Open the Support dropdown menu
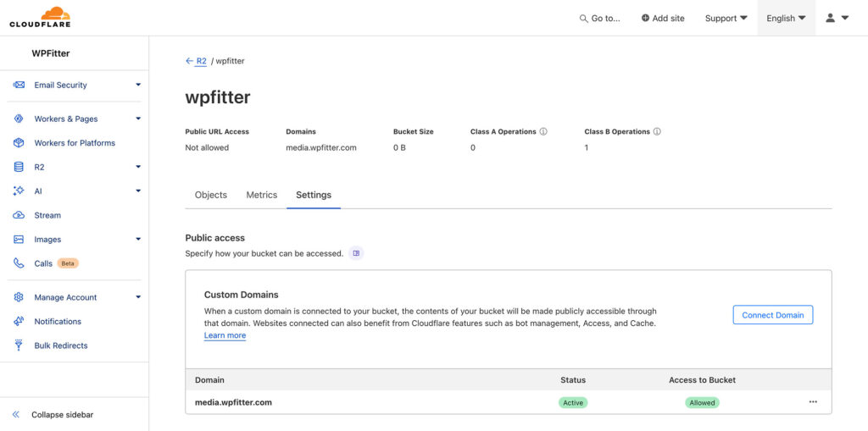 [726, 18]
